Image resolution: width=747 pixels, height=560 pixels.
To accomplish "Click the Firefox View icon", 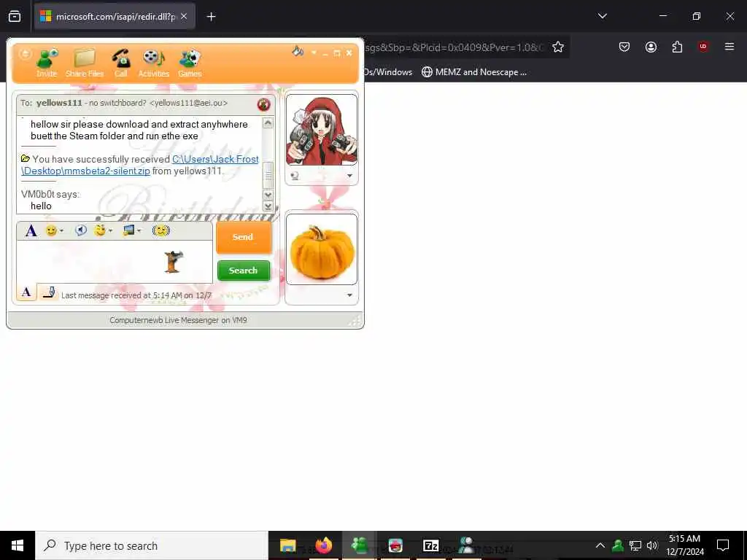I will [15, 17].
